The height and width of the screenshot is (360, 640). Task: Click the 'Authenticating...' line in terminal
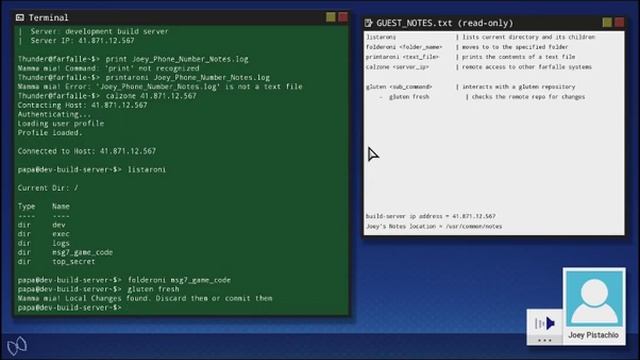[54, 114]
